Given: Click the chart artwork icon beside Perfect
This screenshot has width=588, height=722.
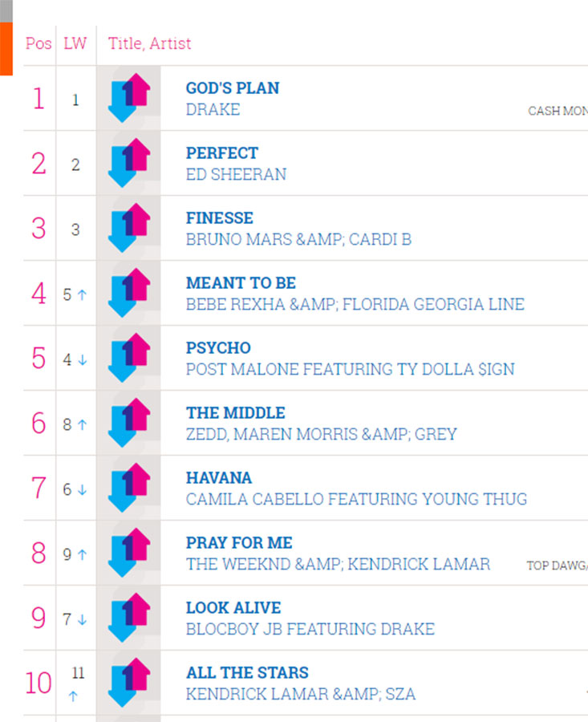Looking at the screenshot, I should (x=129, y=163).
